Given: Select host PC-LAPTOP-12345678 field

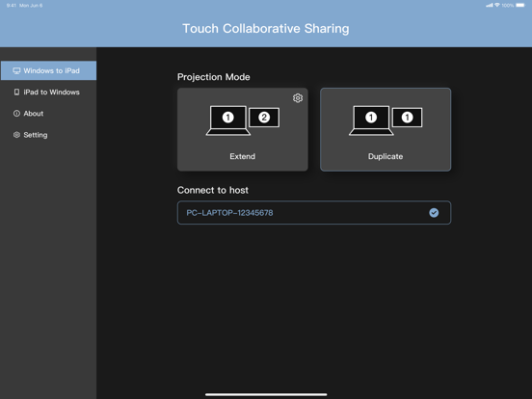Looking at the screenshot, I should [314, 213].
